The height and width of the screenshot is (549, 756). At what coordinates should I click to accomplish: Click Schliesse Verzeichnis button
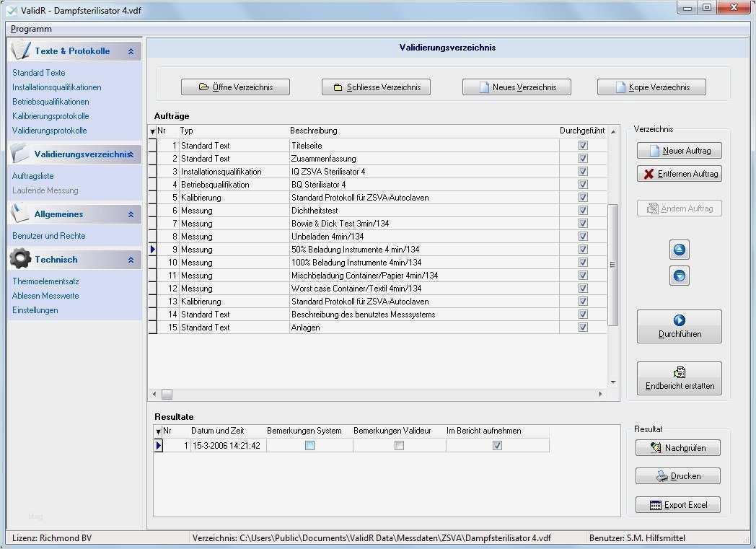[x=376, y=87]
